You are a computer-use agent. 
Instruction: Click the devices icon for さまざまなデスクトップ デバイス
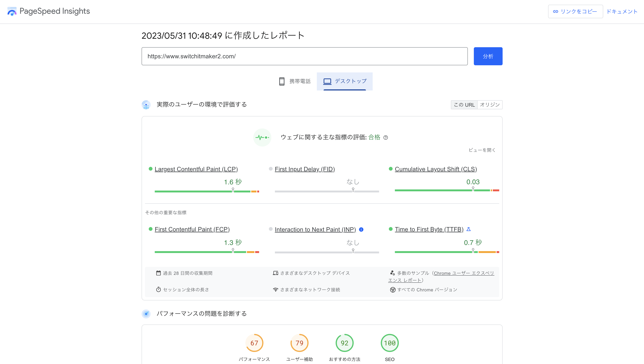(x=275, y=273)
